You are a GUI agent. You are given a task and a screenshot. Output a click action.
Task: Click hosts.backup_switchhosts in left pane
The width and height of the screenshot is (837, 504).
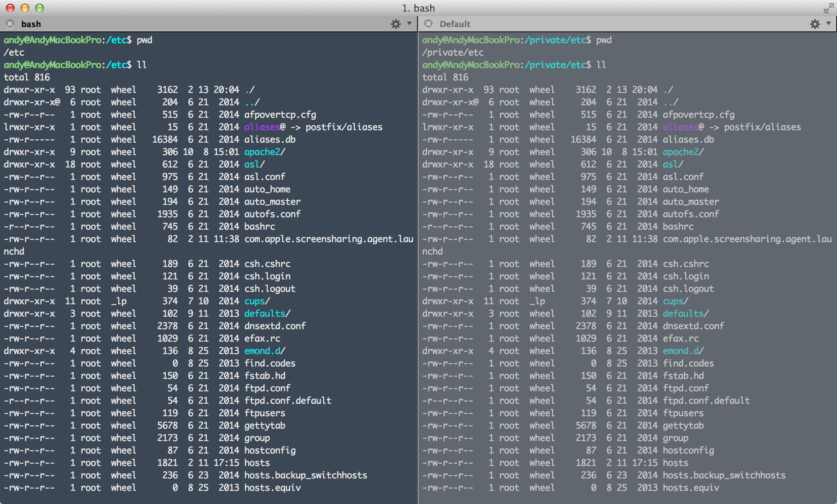pos(305,475)
